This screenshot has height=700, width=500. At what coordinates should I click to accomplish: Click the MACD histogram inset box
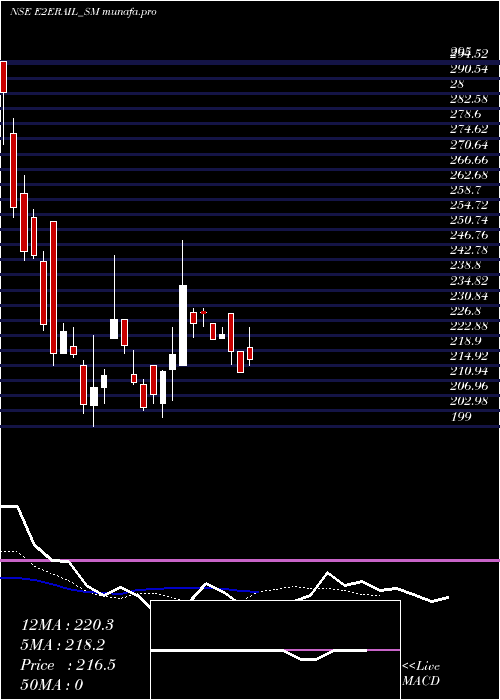point(275,650)
